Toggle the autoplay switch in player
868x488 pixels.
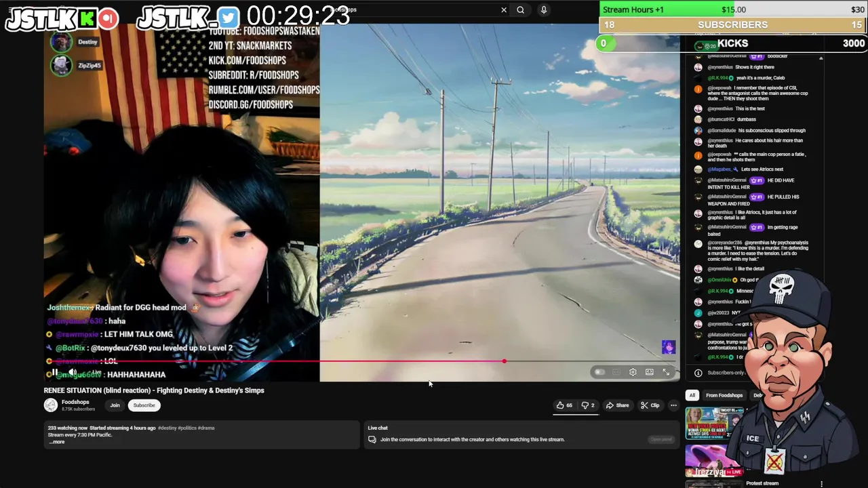(598, 372)
